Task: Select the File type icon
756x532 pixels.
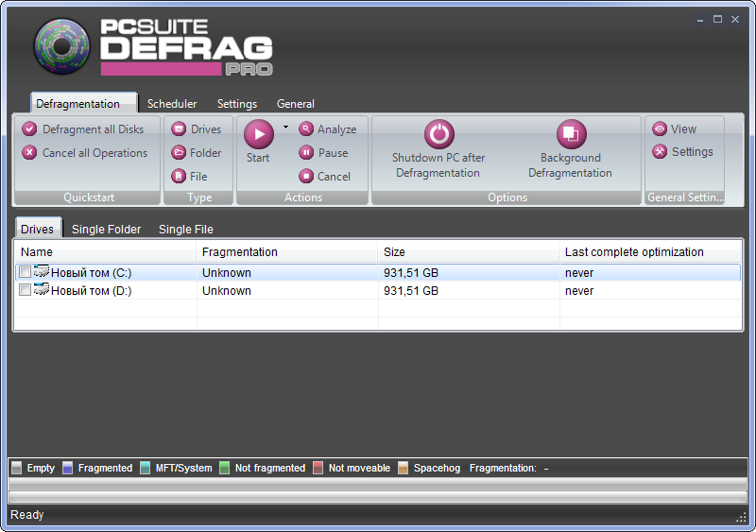Action: (179, 176)
